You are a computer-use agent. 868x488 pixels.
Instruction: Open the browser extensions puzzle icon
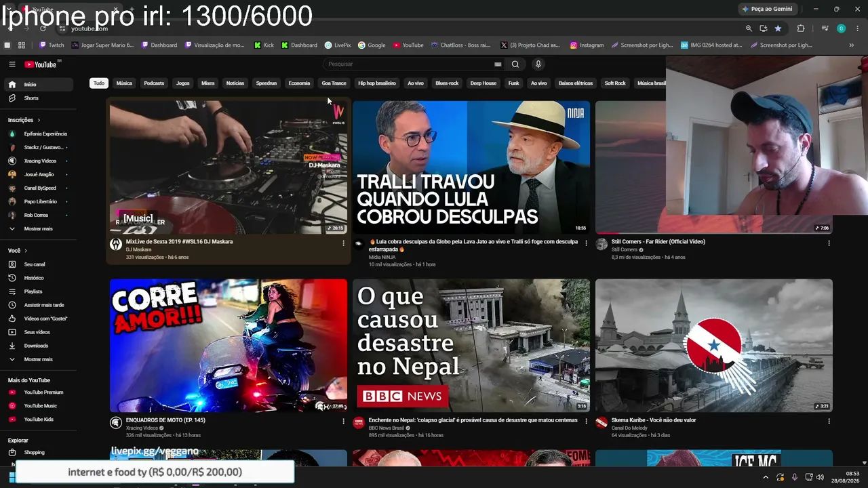click(801, 28)
